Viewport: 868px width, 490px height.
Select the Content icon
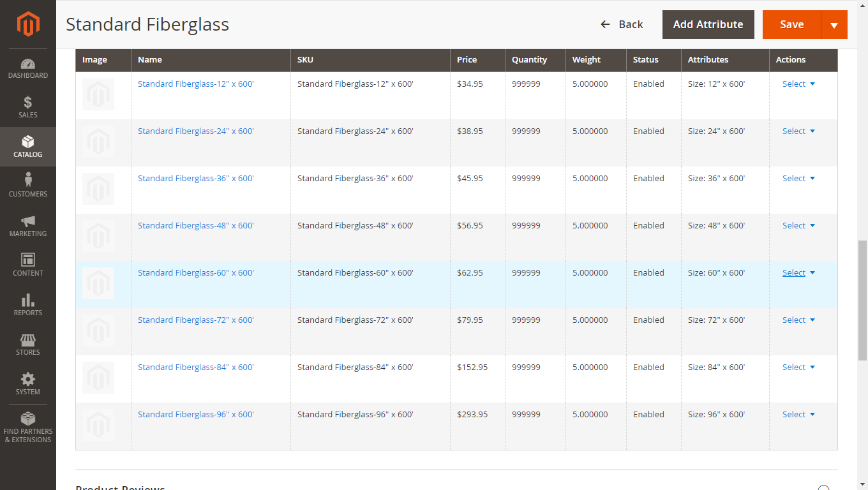(x=28, y=266)
